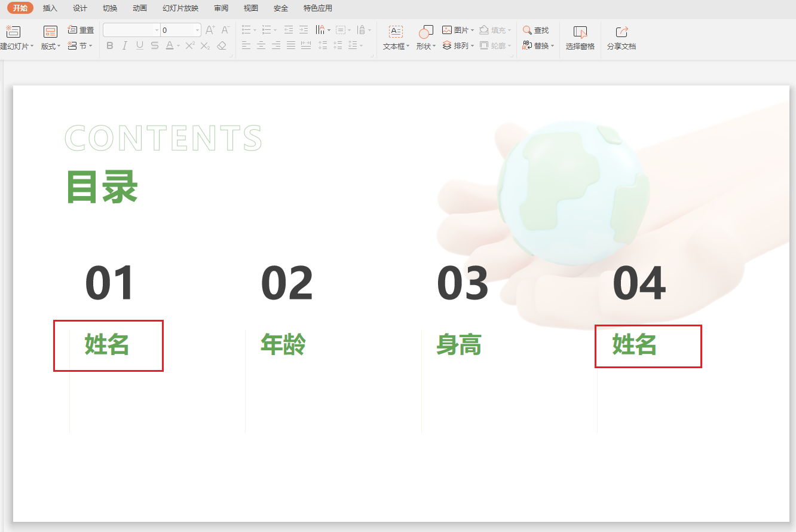Open the 查找 find tool
The height and width of the screenshot is (532, 796).
tap(537, 29)
